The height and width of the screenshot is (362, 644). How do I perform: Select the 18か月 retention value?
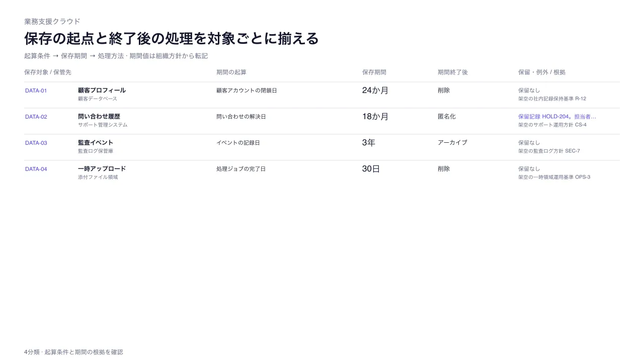[x=375, y=117]
